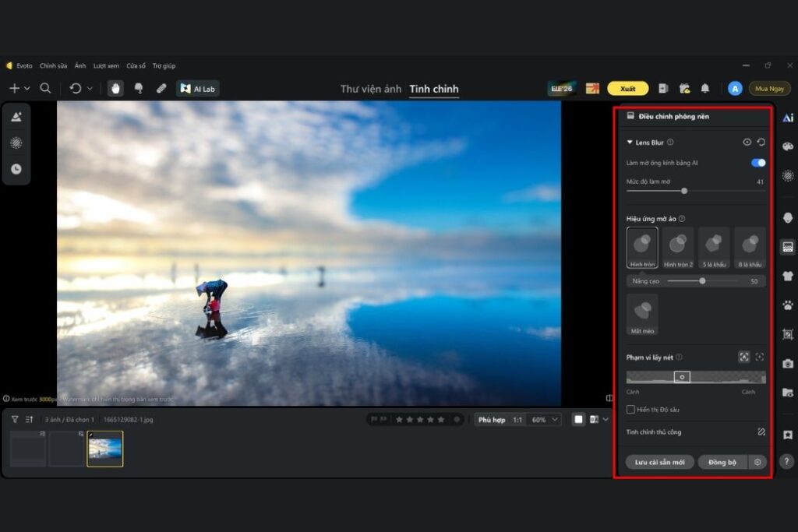Open the color palette panel

pos(788,146)
